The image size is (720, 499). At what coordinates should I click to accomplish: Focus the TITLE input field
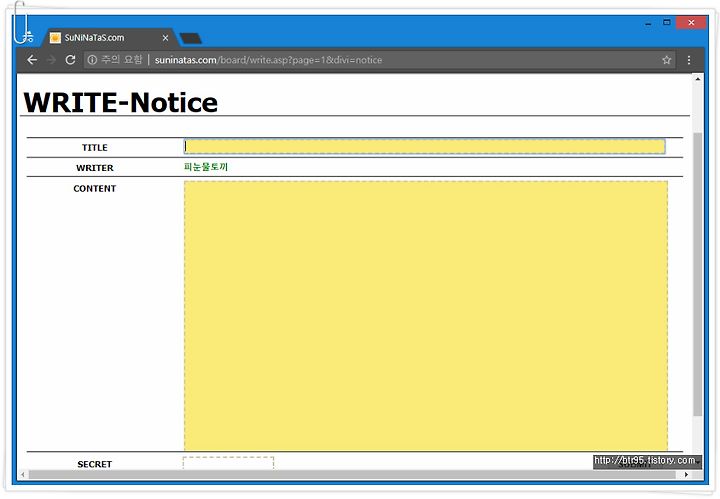pos(424,146)
